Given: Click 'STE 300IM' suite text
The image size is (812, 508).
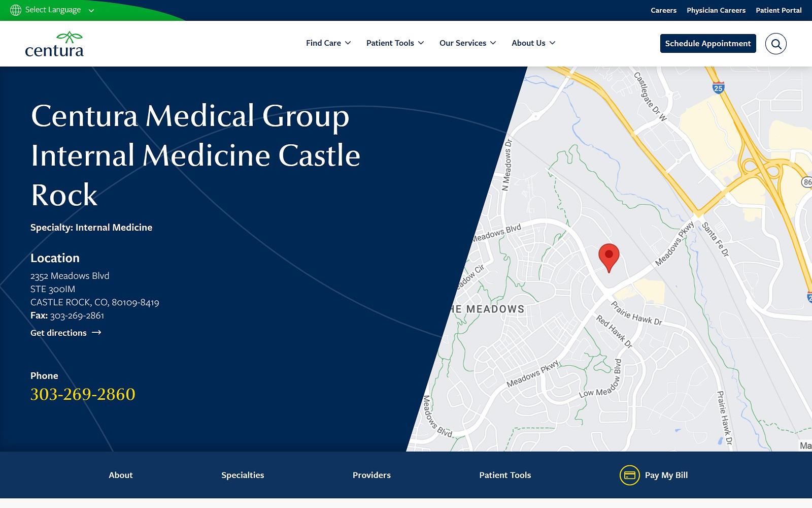Looking at the screenshot, I should 53,289.
